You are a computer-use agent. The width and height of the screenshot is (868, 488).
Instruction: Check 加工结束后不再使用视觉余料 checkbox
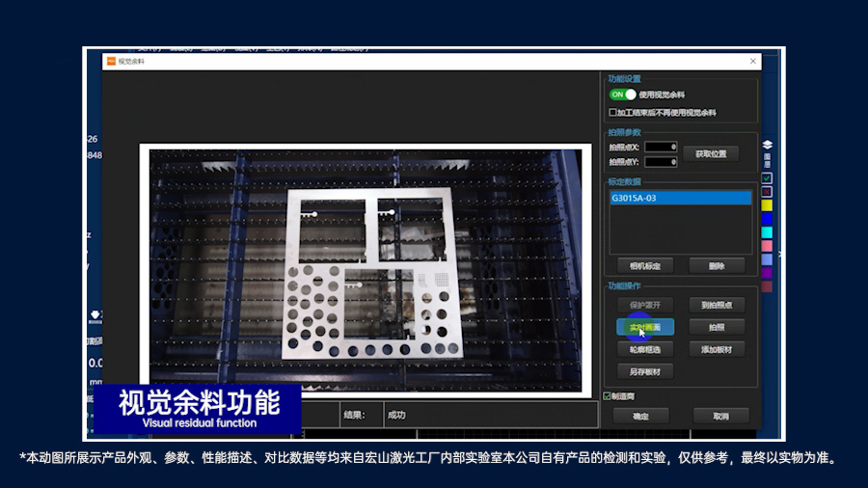coord(612,113)
